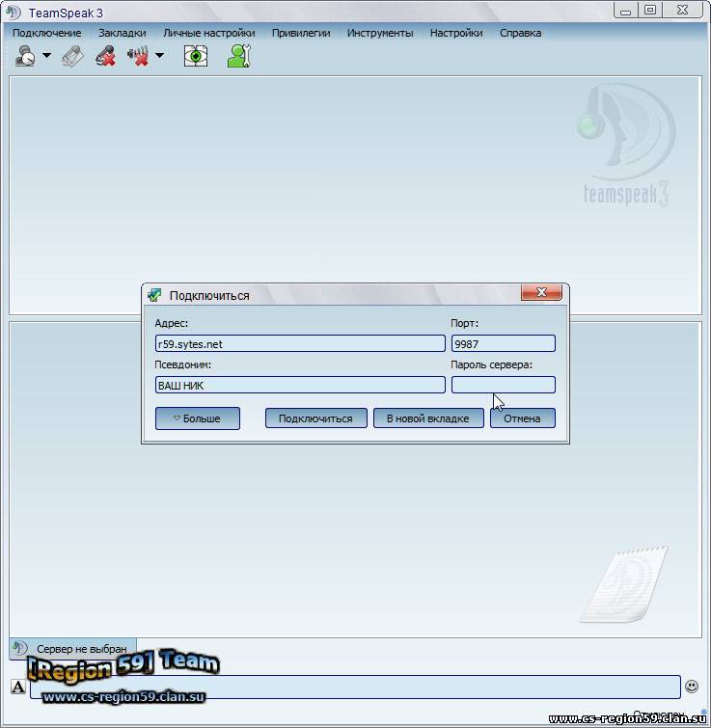Screen dimensions: 711x728
Task: Click the eye subscribe channels icon
Action: [x=196, y=56]
